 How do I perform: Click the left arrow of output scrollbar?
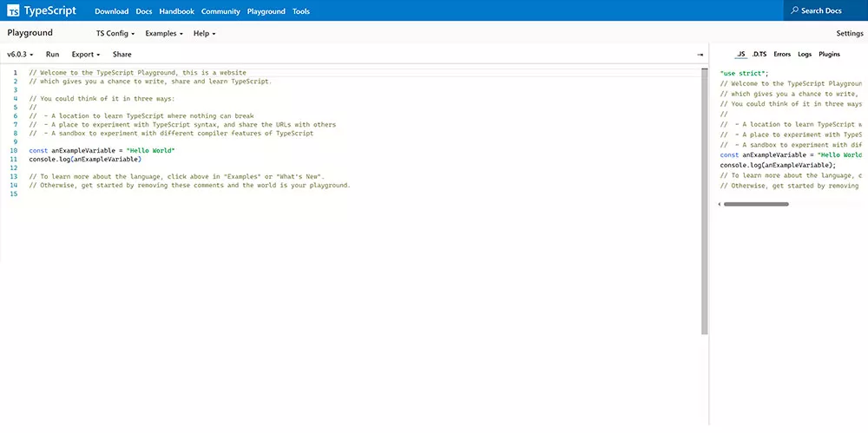pyautogui.click(x=720, y=204)
